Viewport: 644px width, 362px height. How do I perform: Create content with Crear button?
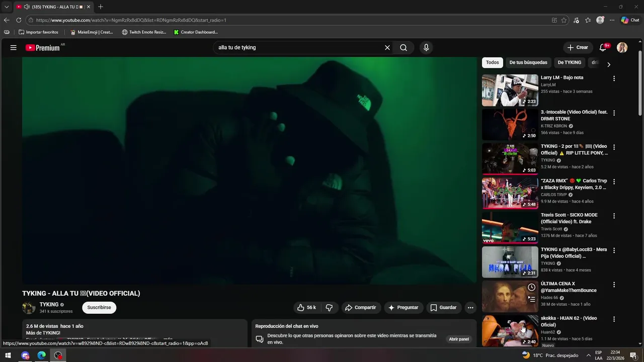click(578, 47)
